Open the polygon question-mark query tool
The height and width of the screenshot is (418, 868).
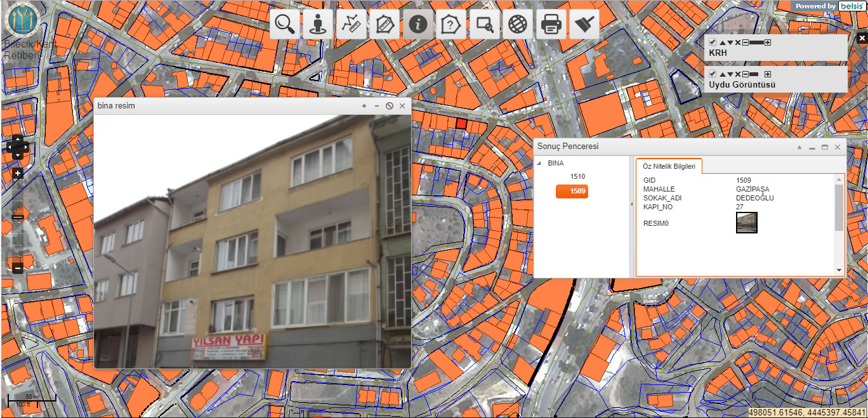(x=450, y=24)
